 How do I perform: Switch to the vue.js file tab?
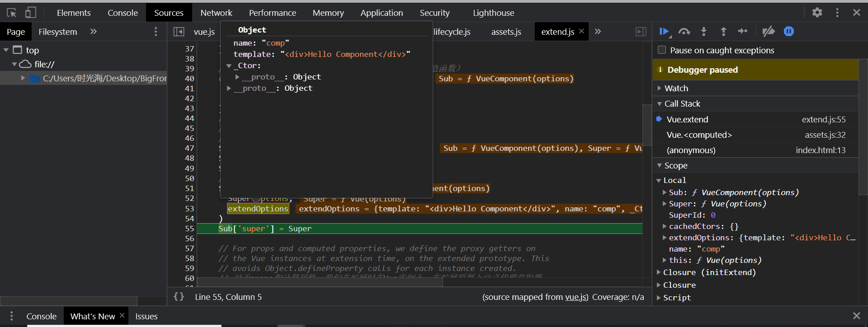(204, 32)
